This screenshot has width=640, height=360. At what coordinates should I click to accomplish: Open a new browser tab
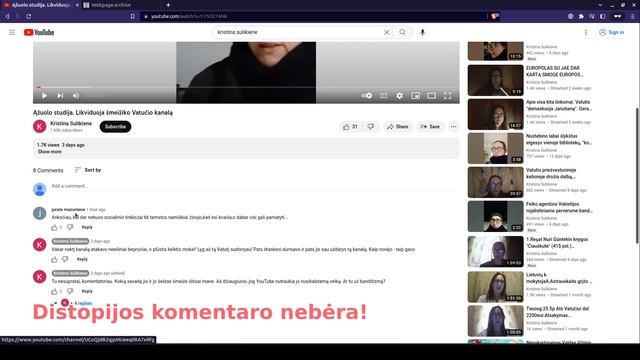168,5
